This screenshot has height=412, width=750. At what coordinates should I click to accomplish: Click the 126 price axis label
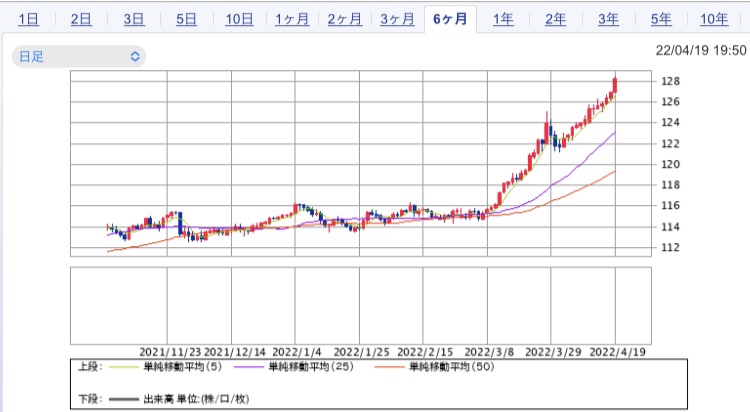(670, 101)
